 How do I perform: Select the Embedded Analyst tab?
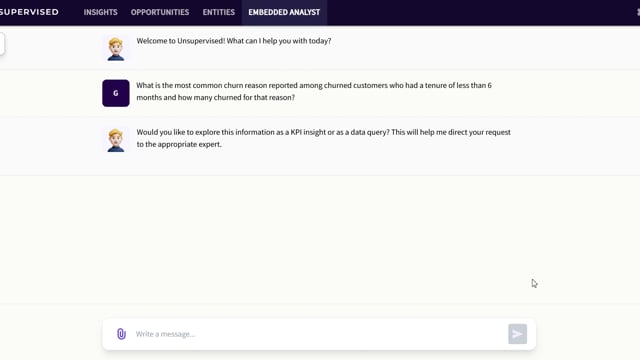pyautogui.click(x=284, y=12)
